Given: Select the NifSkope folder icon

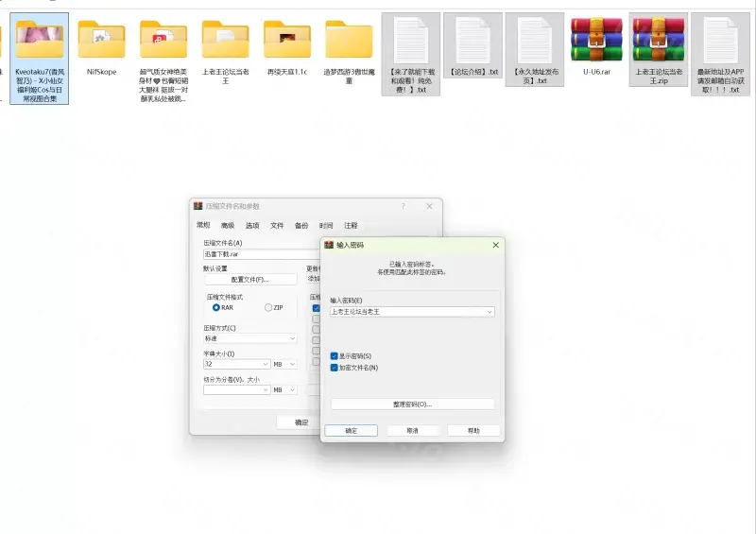Looking at the screenshot, I should point(101,40).
